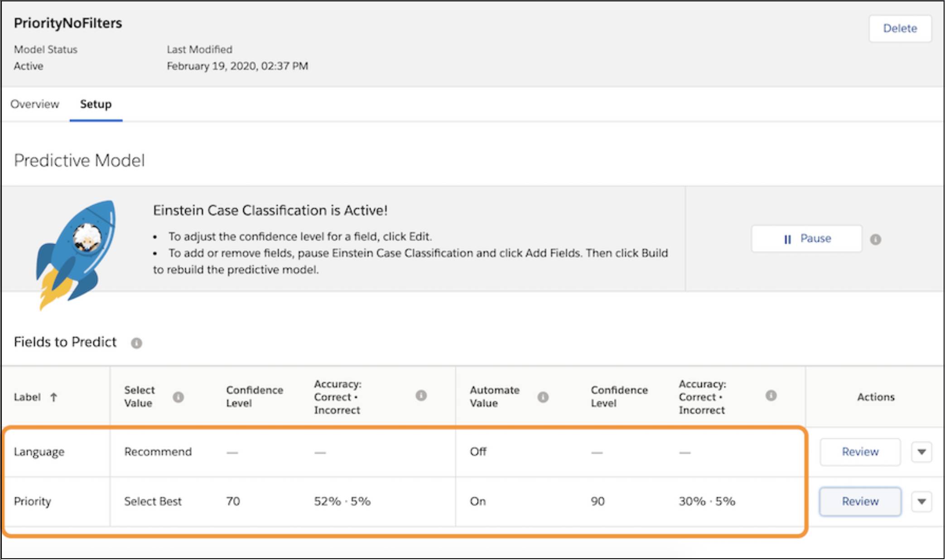Click the 52% · 5% accuracy value

[342, 502]
